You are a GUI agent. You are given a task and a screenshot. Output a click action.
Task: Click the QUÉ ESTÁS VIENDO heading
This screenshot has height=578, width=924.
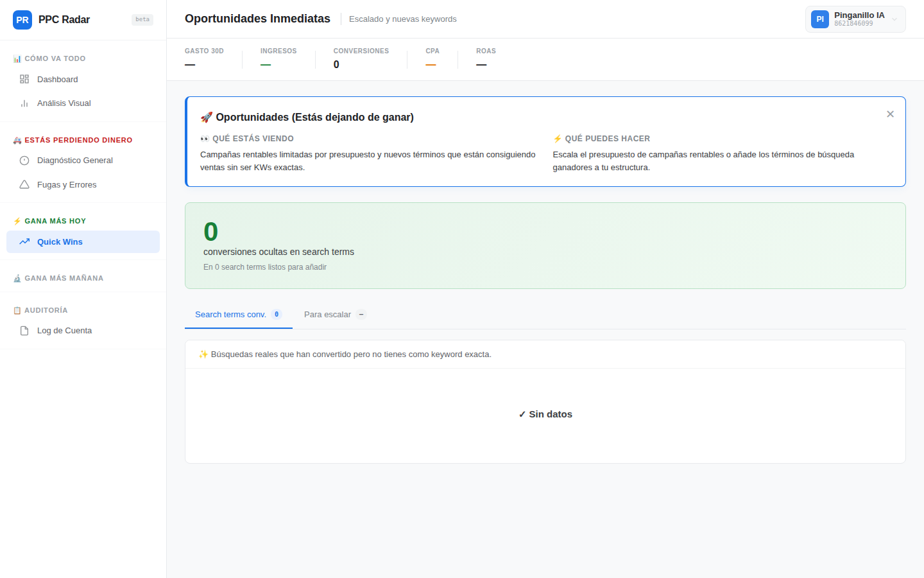tap(247, 139)
